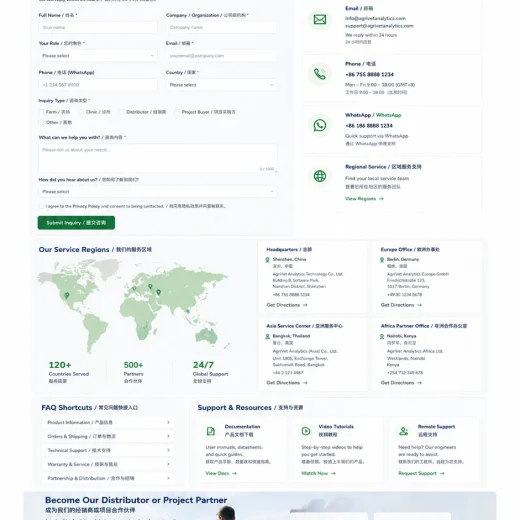520x520 pixels.
Task: Follow the View Regions link
Action: (x=364, y=199)
